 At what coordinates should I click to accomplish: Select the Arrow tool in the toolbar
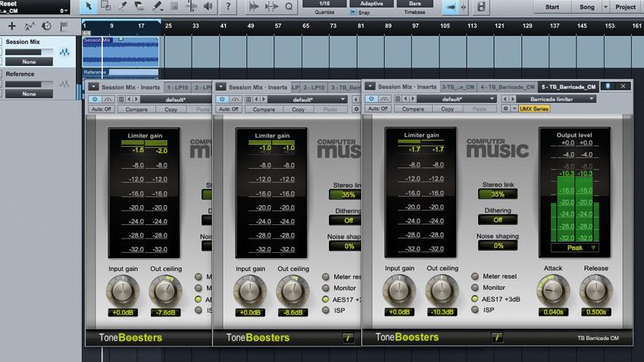[89, 7]
